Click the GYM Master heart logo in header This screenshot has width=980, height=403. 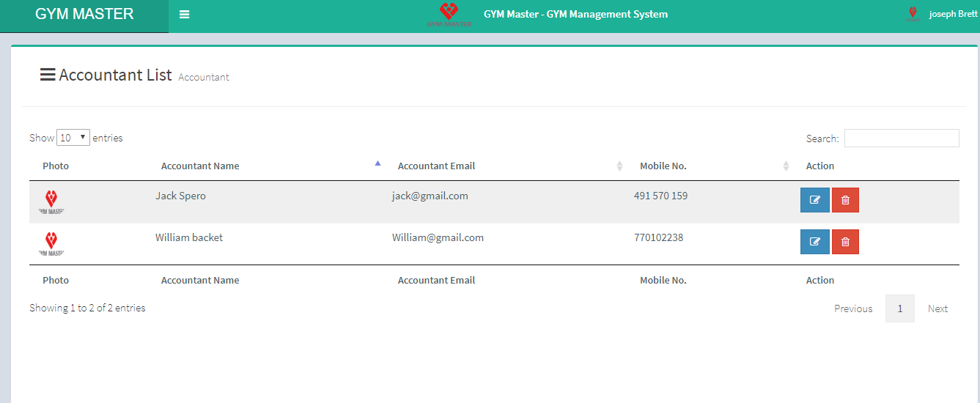pyautogui.click(x=449, y=14)
